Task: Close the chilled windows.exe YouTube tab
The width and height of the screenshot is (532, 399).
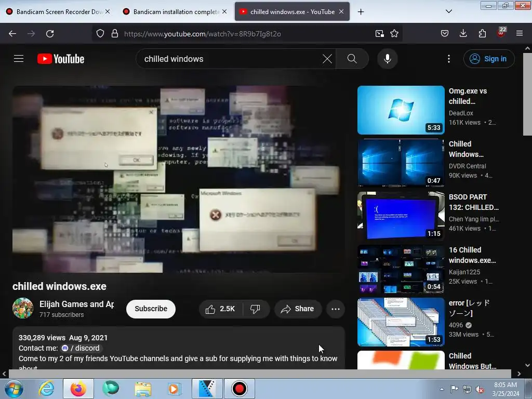Action: [341, 11]
